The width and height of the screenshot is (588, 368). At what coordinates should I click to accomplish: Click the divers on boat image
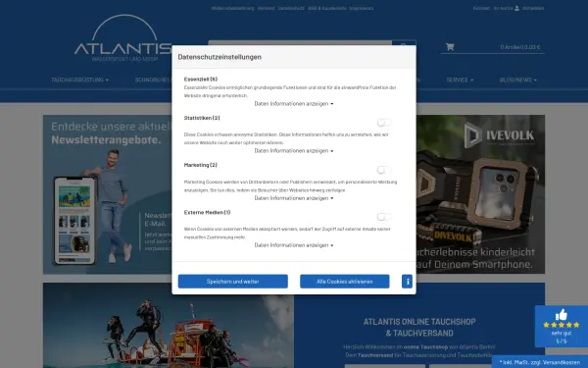[x=169, y=325]
